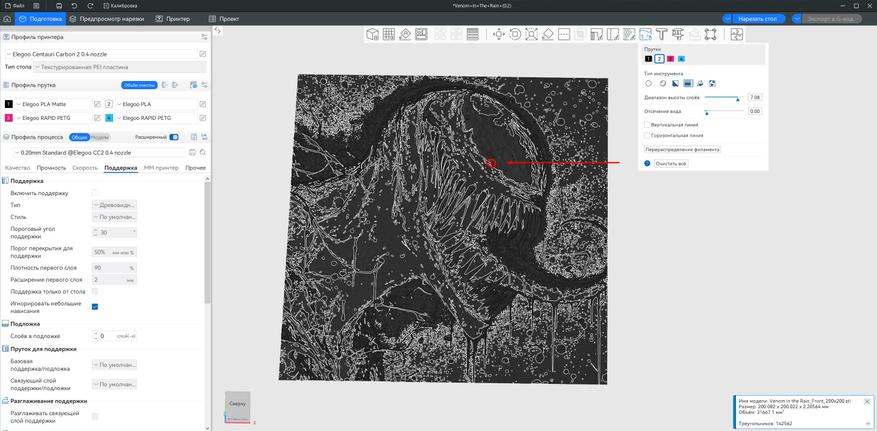Screen dimensions: 877x431
Task: Select the seam painting tool icon
Action: (613, 35)
